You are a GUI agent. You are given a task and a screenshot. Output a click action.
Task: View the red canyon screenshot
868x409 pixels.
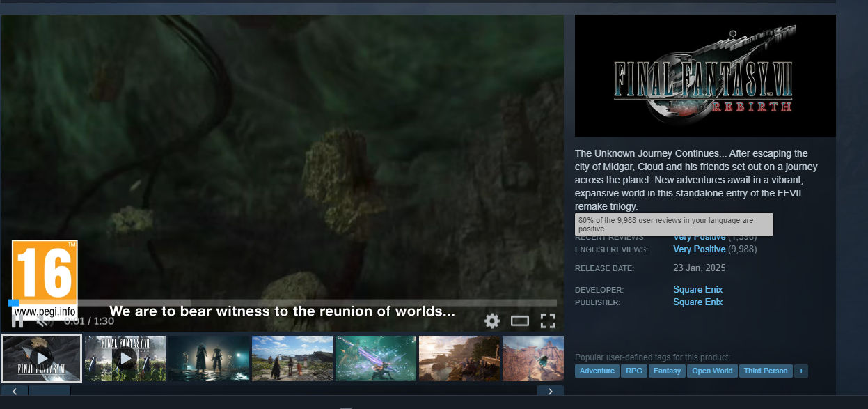[x=533, y=359]
